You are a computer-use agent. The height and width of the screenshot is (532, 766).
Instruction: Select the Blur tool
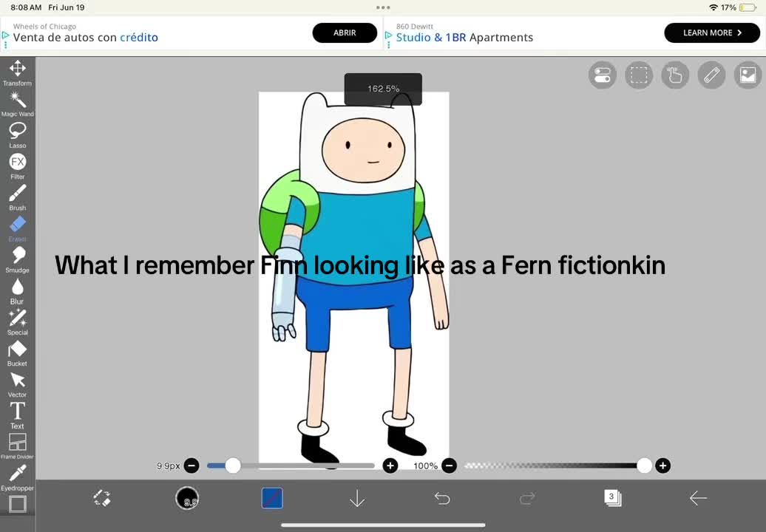tap(18, 291)
